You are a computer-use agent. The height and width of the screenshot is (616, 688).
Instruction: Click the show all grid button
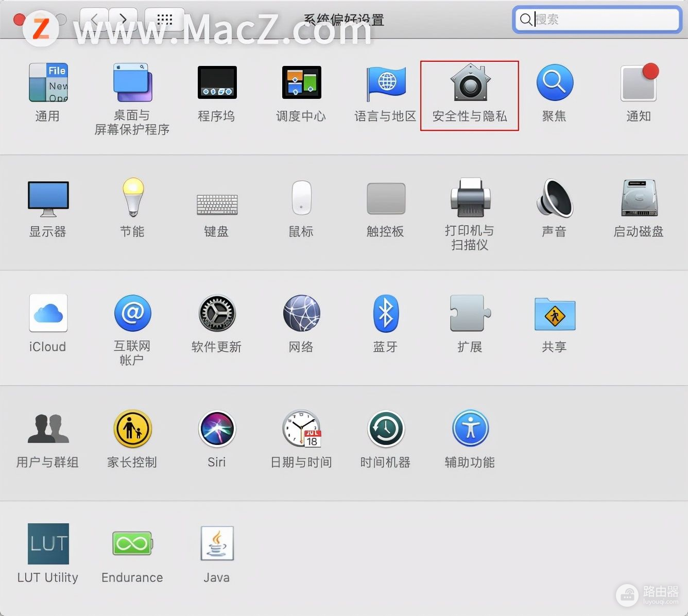(x=164, y=20)
